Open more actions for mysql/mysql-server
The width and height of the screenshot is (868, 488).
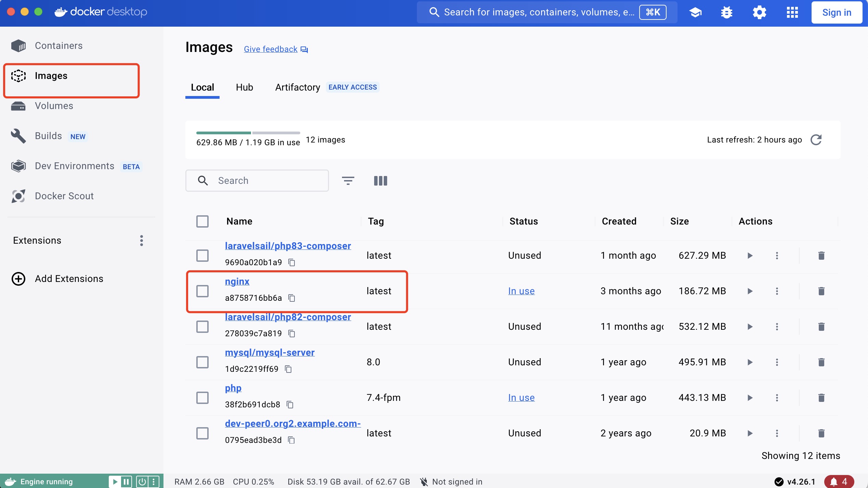(x=777, y=362)
